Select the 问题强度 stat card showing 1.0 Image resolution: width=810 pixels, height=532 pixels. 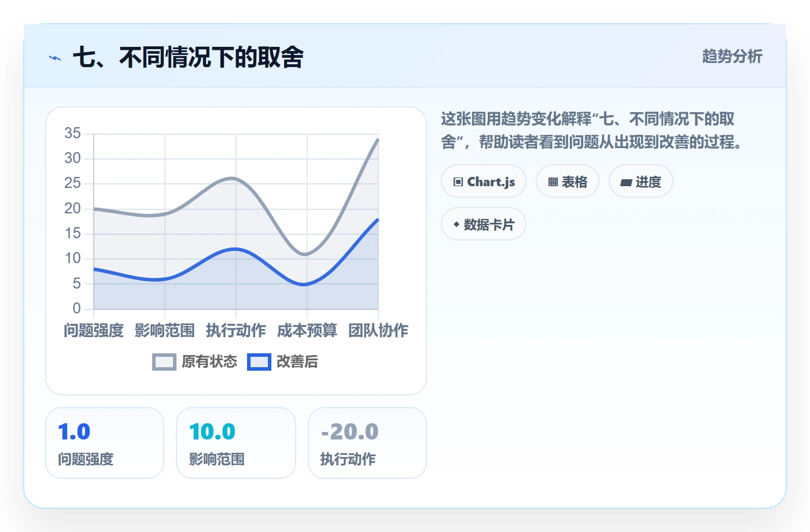[x=105, y=443]
